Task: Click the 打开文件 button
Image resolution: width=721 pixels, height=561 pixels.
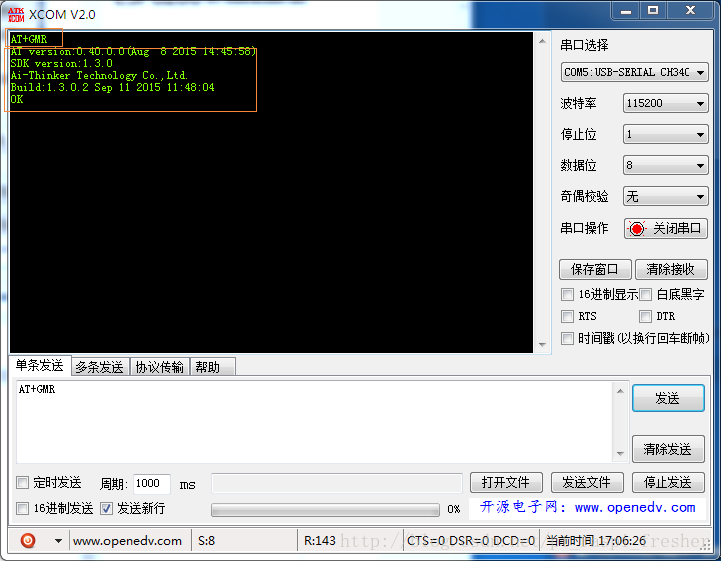Action: pos(506,482)
